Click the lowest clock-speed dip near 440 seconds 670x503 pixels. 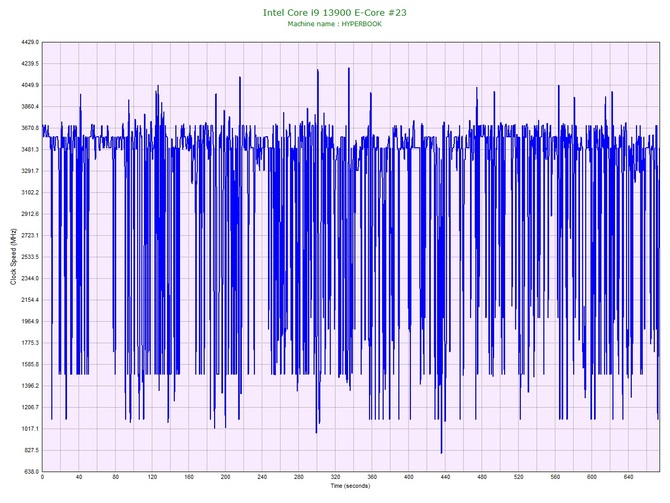[441, 452]
